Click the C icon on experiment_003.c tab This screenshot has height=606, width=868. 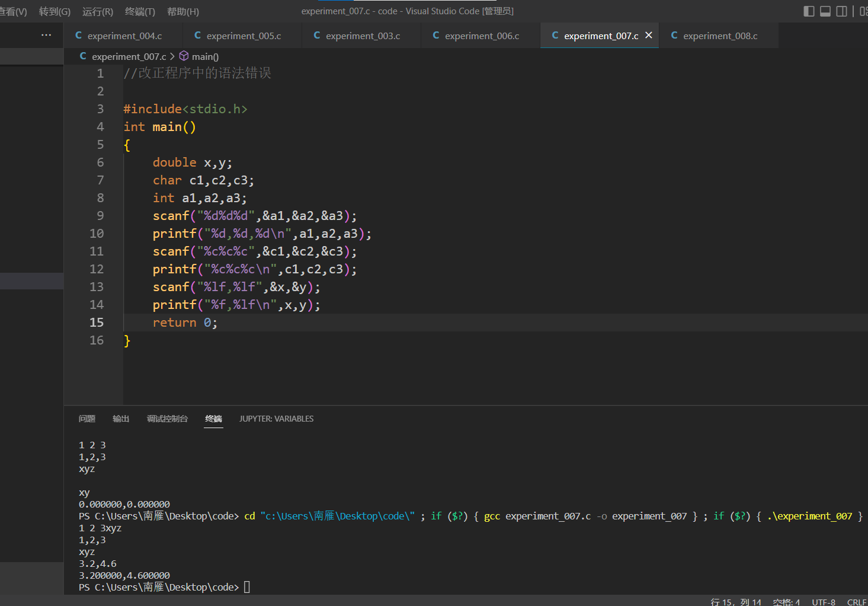tap(317, 36)
